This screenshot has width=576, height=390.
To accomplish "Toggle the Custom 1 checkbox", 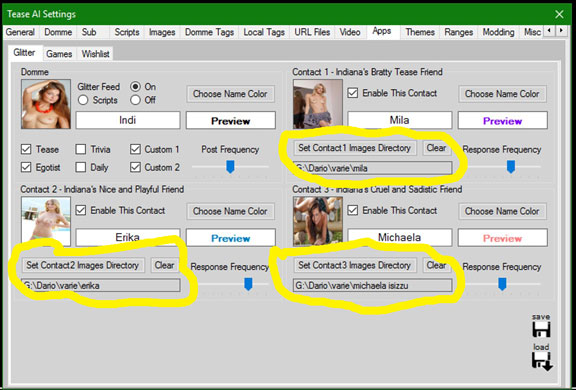I will (x=135, y=149).
